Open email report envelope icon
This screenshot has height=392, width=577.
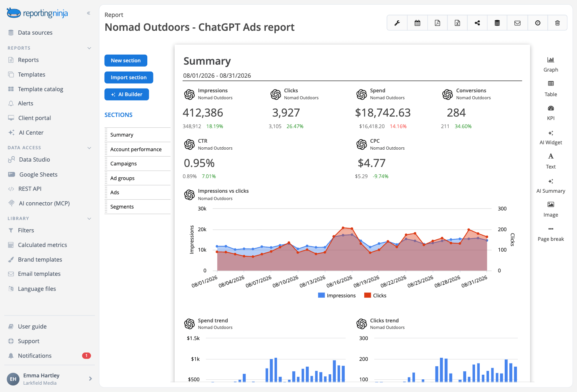[517, 23]
